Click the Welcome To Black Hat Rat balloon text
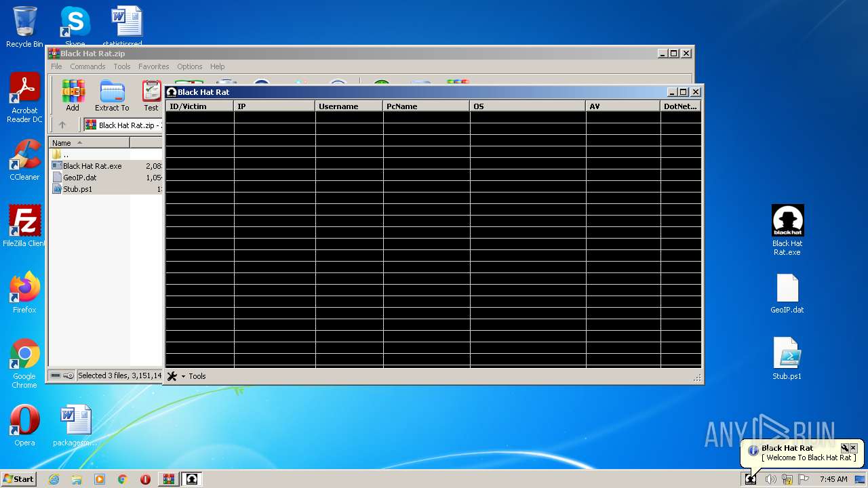868x488 pixels. [x=808, y=457]
